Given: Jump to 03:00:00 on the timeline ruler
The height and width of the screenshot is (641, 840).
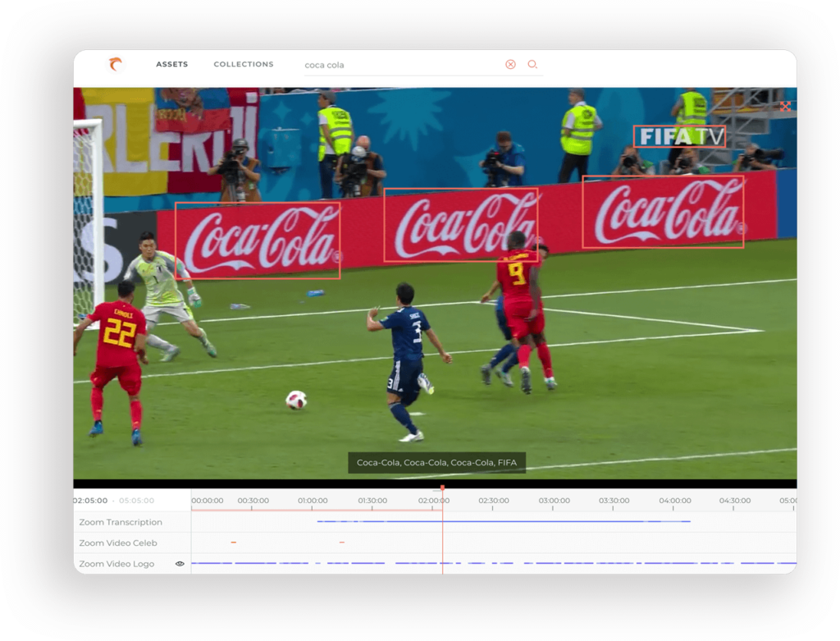Looking at the screenshot, I should 554,501.
